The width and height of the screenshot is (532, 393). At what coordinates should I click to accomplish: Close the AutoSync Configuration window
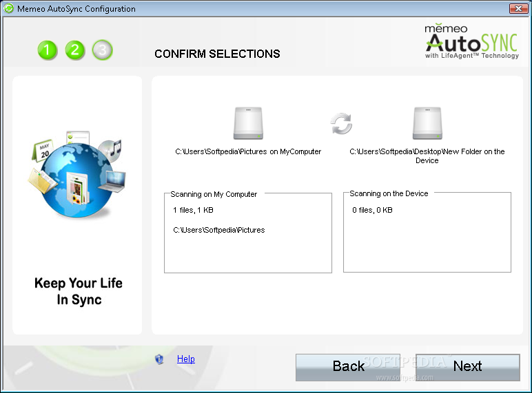[518, 8]
